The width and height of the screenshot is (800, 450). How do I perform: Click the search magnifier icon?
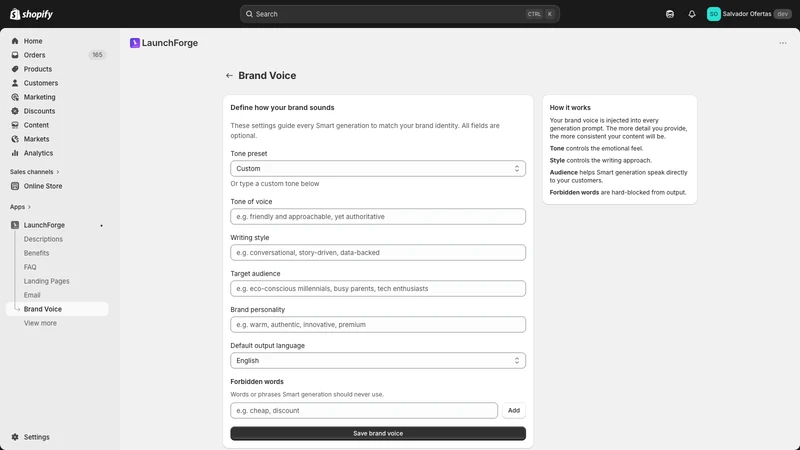click(x=249, y=14)
